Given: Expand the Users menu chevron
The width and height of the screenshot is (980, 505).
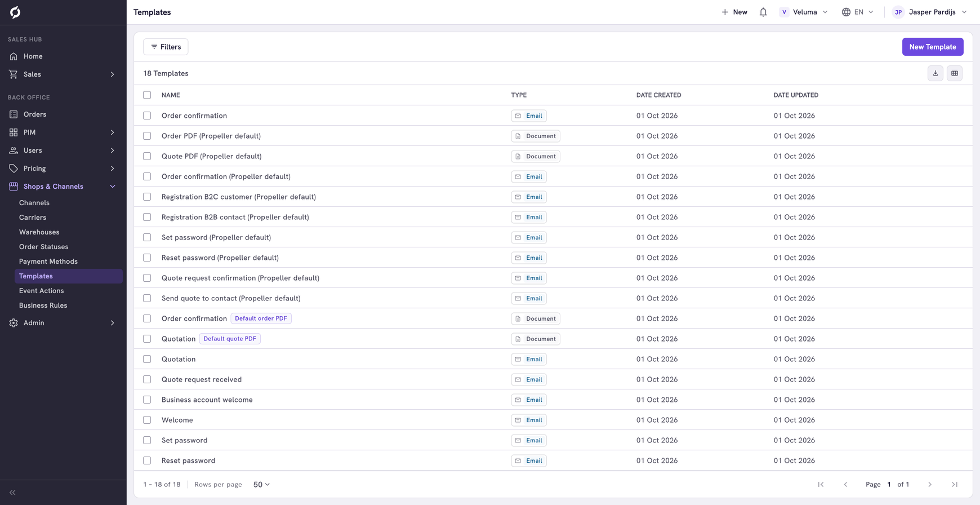Looking at the screenshot, I should point(113,150).
